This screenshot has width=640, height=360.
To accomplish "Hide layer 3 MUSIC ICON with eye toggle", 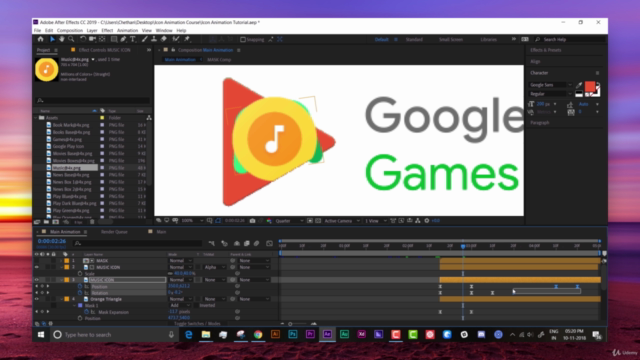I will [x=37, y=280].
